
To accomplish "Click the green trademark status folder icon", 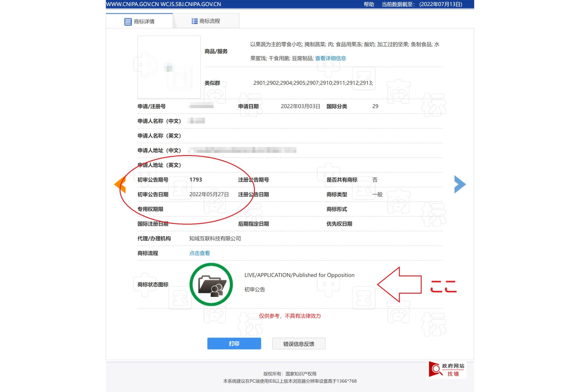I will coord(211,284).
